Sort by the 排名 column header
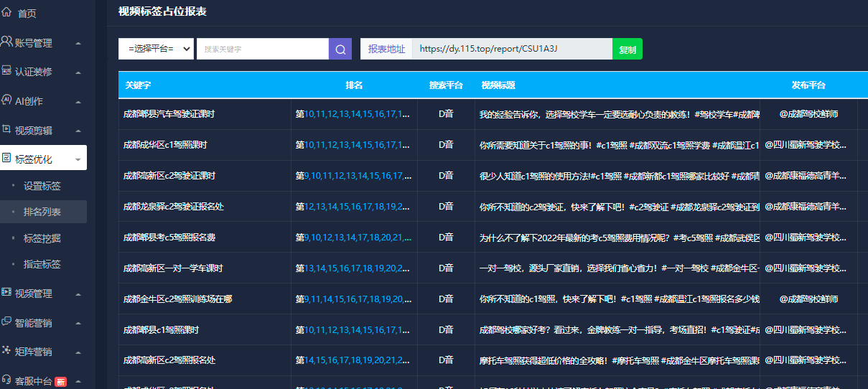Viewport: 868px width, 389px height. pos(354,85)
